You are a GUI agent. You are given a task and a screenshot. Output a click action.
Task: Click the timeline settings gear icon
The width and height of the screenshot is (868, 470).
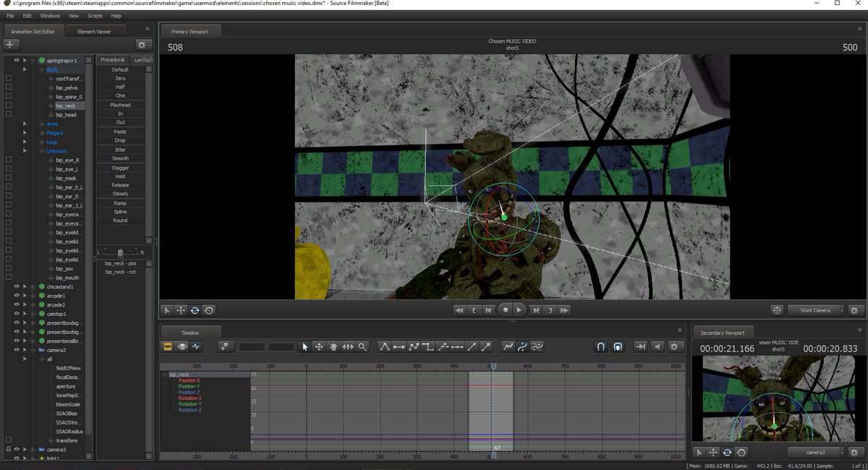click(674, 346)
